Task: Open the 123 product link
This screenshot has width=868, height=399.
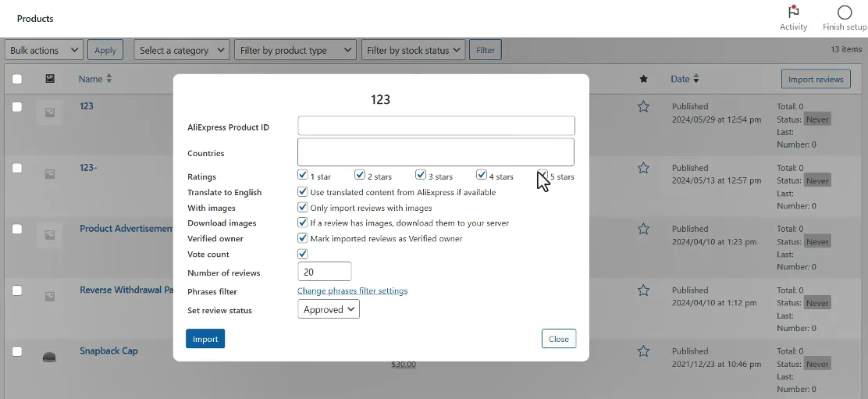Action: pos(87,105)
